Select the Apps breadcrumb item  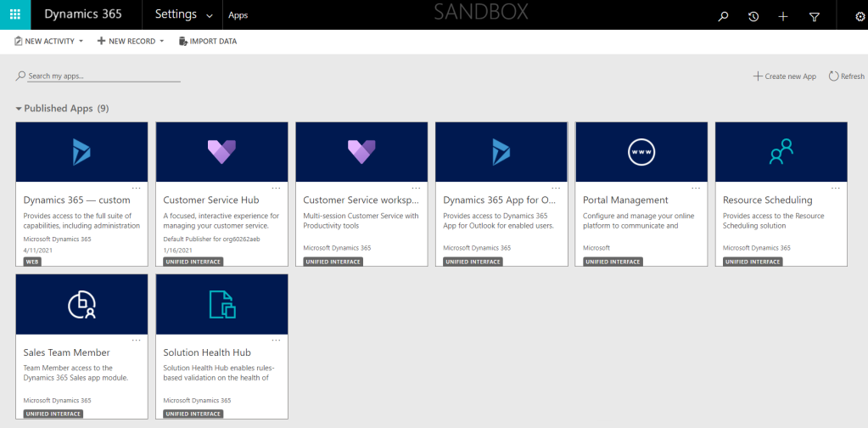point(238,15)
